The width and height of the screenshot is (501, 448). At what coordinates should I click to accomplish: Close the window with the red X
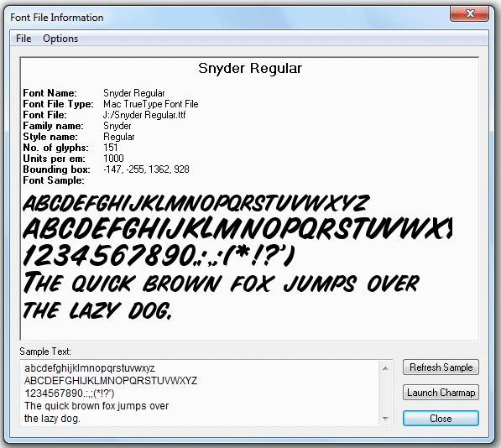469,13
